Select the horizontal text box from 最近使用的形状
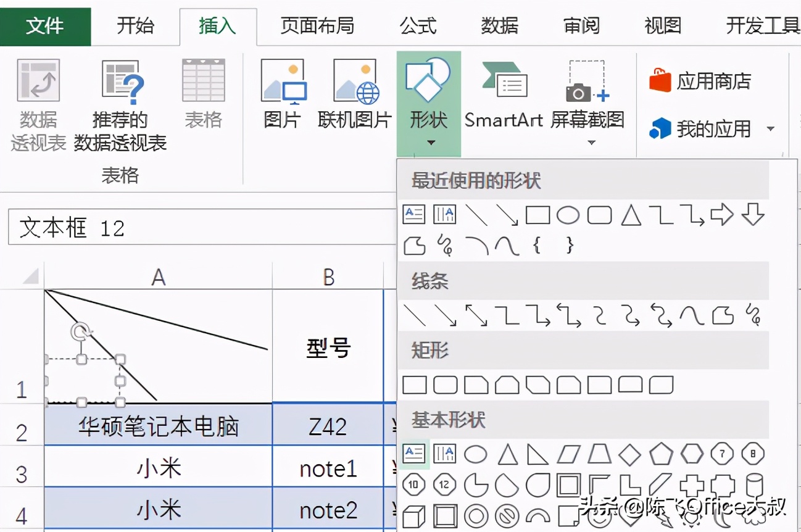 (x=413, y=214)
